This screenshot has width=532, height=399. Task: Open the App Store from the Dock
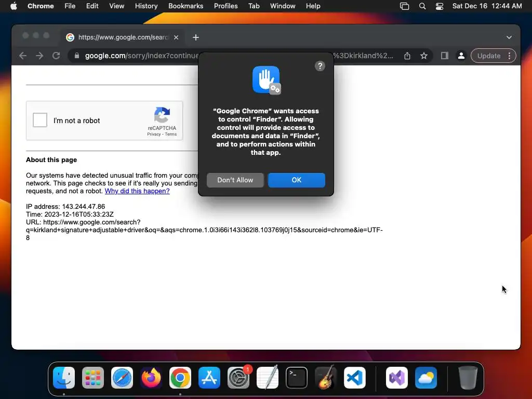(x=209, y=378)
